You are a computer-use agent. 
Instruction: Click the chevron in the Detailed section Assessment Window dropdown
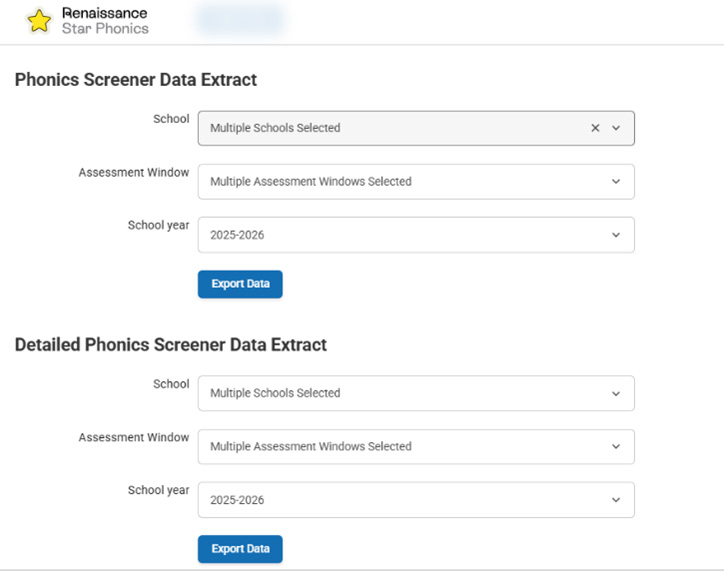point(616,447)
